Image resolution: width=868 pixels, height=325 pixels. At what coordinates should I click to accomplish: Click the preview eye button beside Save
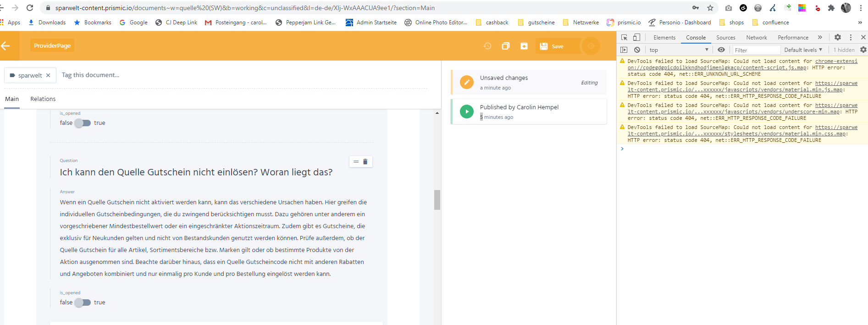[x=591, y=46]
